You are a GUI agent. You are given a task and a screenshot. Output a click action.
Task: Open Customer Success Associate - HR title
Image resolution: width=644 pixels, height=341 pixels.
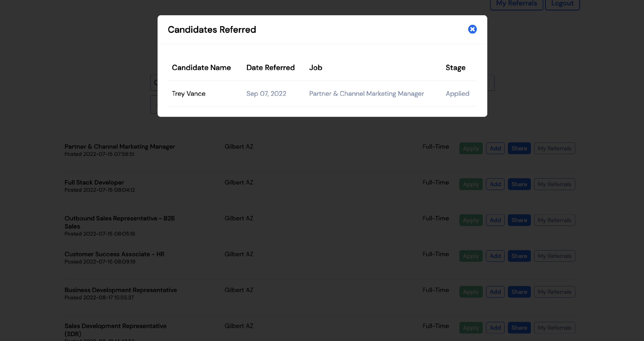click(x=114, y=254)
